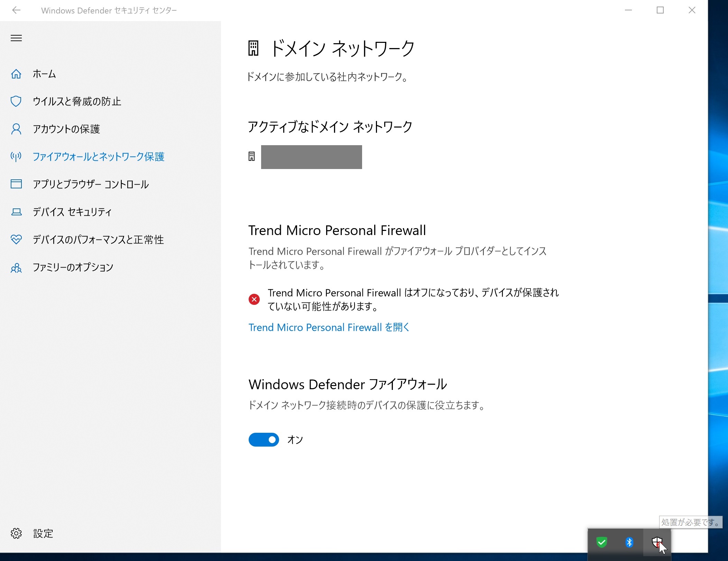Image resolution: width=728 pixels, height=561 pixels.
Task: Click the Windows Defender shield tray icon
Action: pos(657,542)
